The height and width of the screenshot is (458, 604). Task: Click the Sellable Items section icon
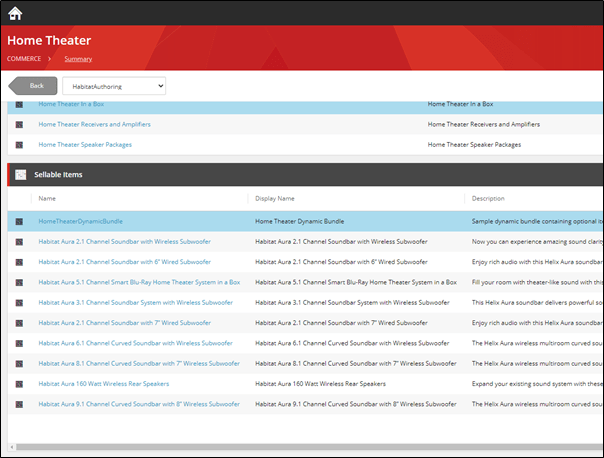coord(20,174)
